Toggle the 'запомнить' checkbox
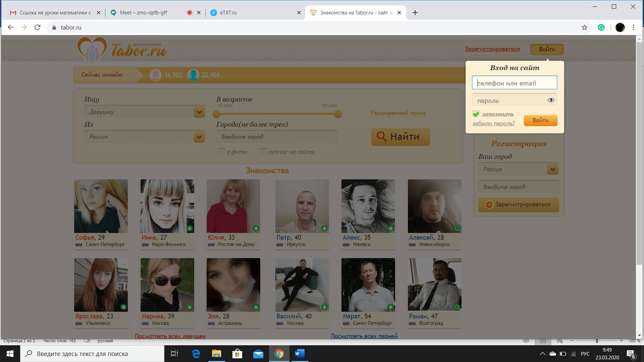The image size is (644, 362). 475,114
